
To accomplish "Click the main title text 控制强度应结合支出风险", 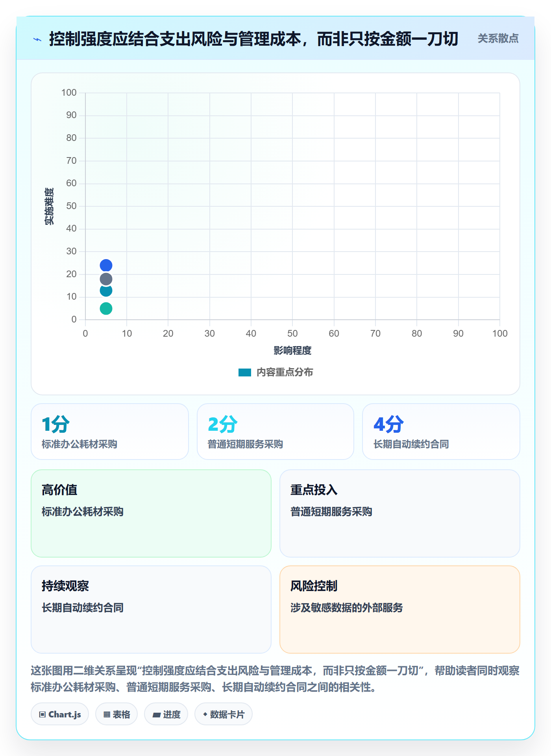I will click(x=254, y=39).
